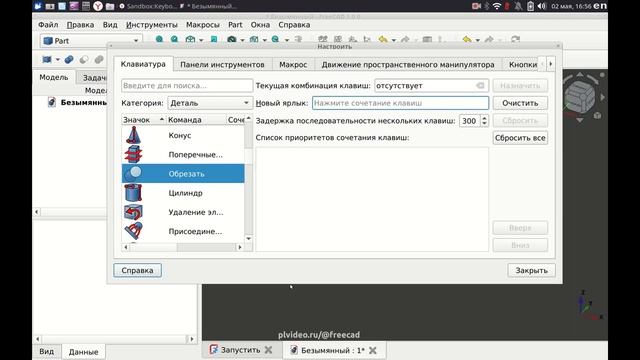
Task: Select the Конус cone icon in the command list
Action: click(x=133, y=135)
